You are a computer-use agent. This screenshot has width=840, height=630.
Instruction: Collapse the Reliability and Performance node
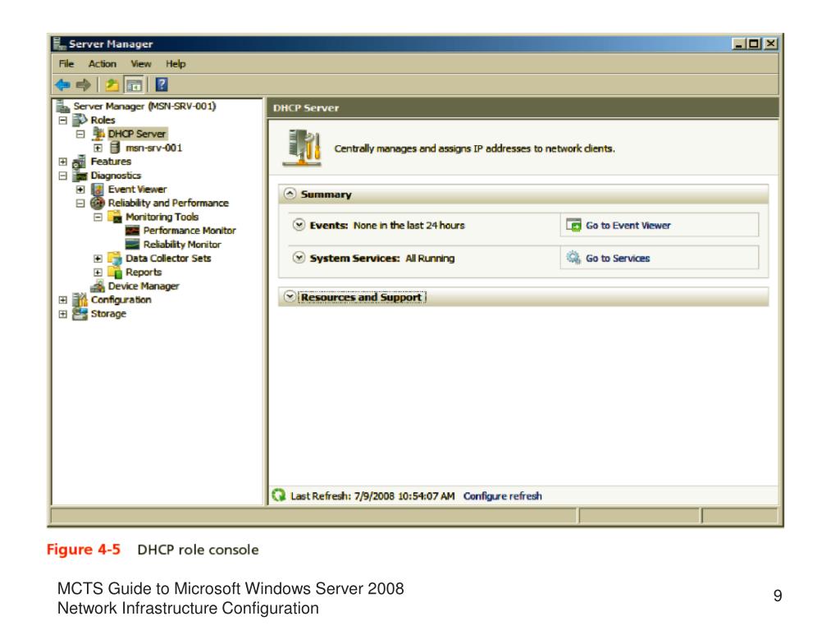pos(80,203)
